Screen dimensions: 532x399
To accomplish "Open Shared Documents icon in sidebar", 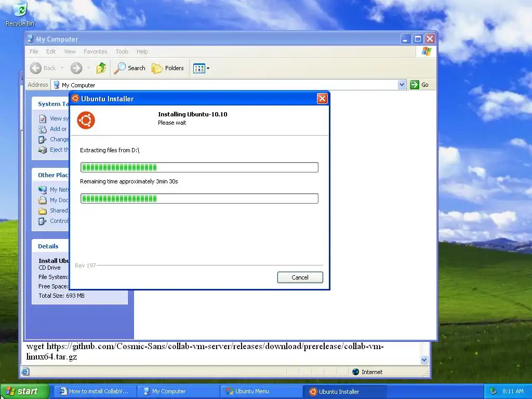I will tap(43, 211).
